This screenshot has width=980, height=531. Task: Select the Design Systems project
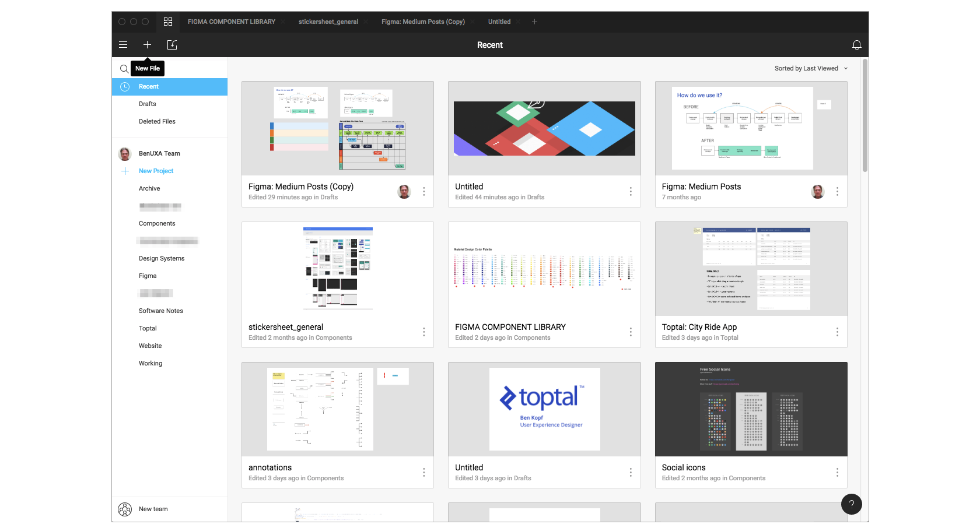click(162, 258)
